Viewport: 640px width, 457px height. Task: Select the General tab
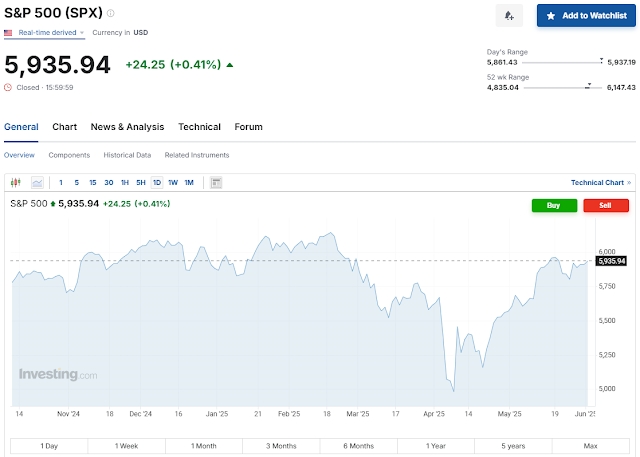point(21,127)
